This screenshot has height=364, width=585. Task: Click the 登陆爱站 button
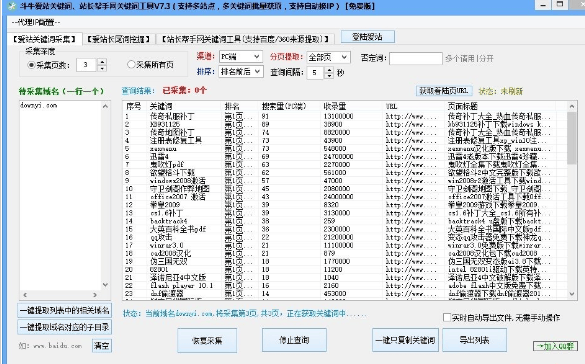[367, 37]
